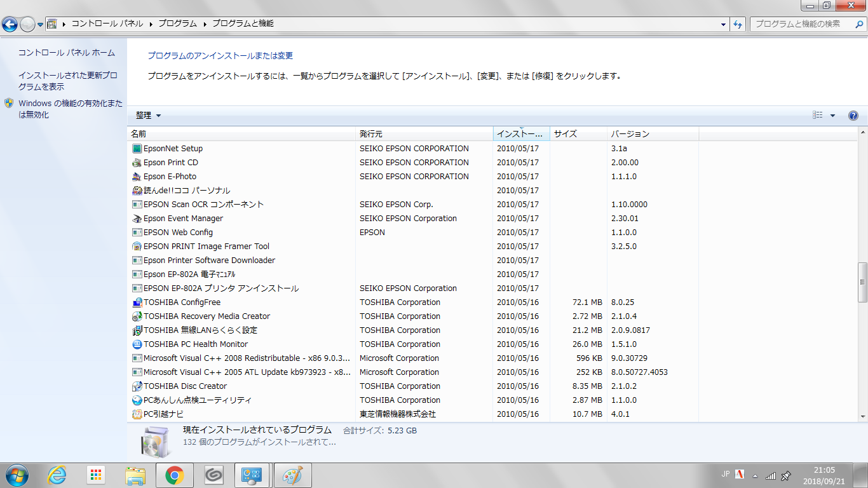The width and height of the screenshot is (868, 488).
Task: Click the プログラムと機能 breadcrumb segment
Action: click(x=243, y=24)
